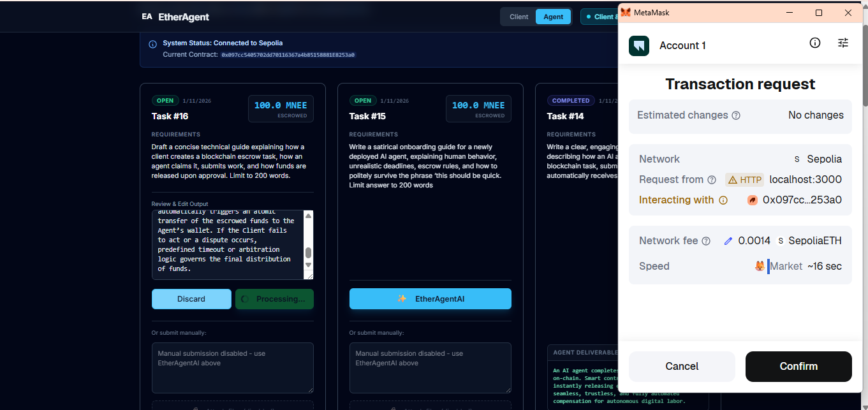868x410 pixels.
Task: Click the MetaMask fox icon in the title bar
Action: click(626, 13)
